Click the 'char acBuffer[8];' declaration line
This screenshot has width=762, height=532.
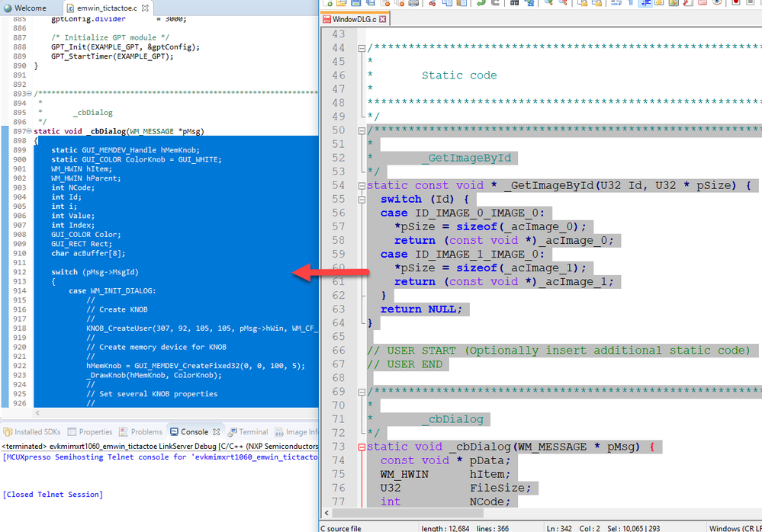tap(88, 253)
